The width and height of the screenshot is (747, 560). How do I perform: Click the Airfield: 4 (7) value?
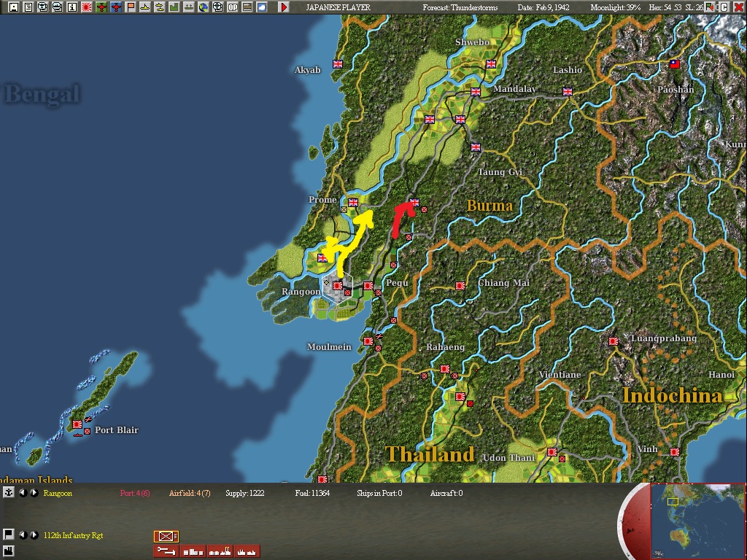pyautogui.click(x=190, y=493)
